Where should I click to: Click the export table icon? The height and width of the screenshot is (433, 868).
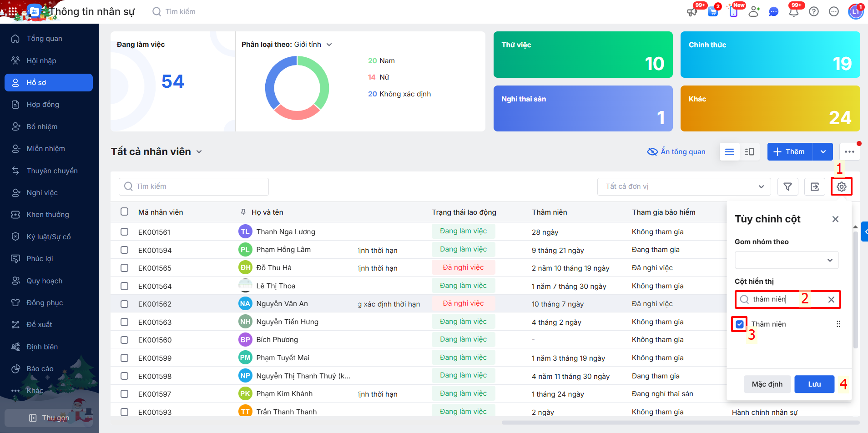point(814,186)
